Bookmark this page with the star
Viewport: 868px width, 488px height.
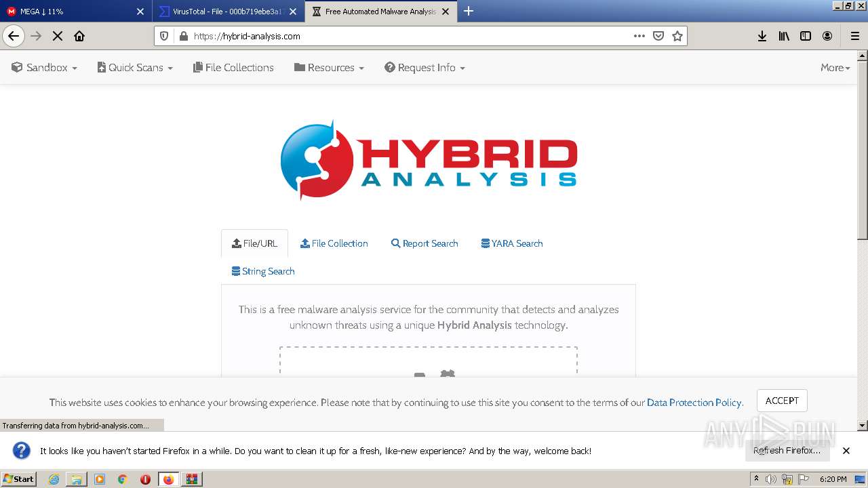click(677, 36)
